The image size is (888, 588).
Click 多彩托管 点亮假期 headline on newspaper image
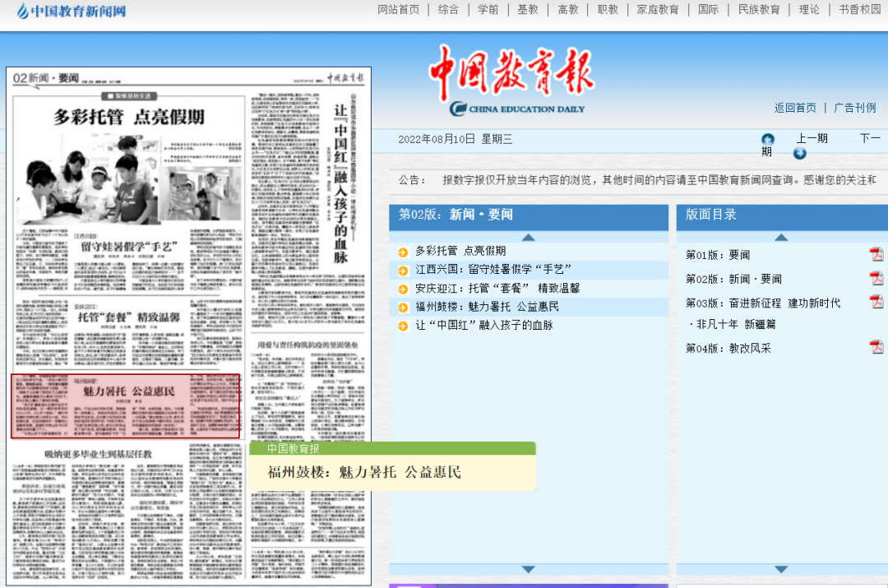click(129, 118)
